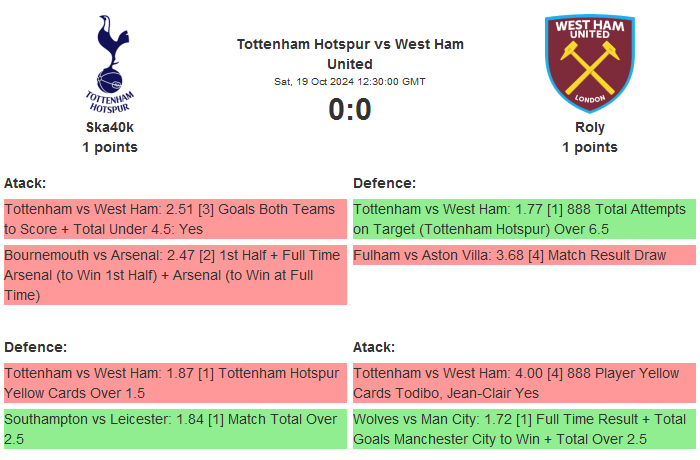The width and height of the screenshot is (700, 460).
Task: Click the West Ham United club crest
Action: [589, 63]
